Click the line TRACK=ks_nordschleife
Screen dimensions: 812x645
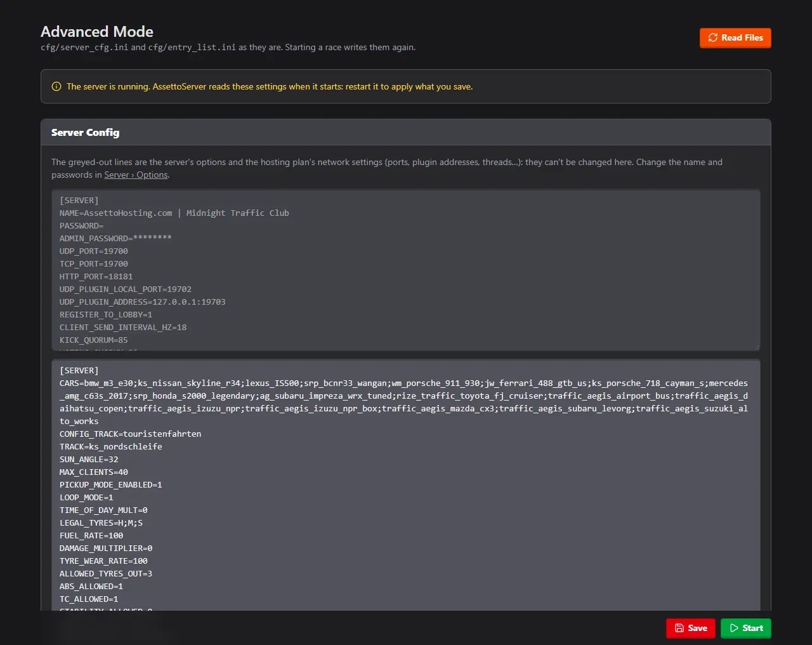click(111, 446)
